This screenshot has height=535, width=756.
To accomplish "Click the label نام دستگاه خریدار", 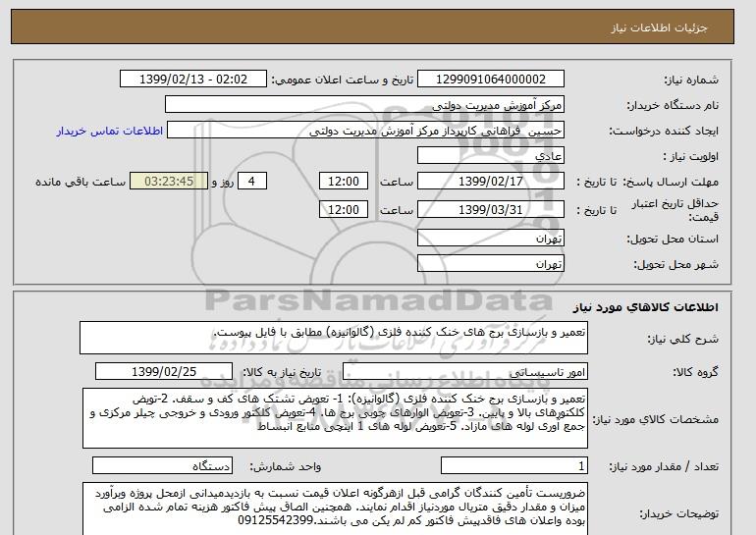I will tap(673, 105).
